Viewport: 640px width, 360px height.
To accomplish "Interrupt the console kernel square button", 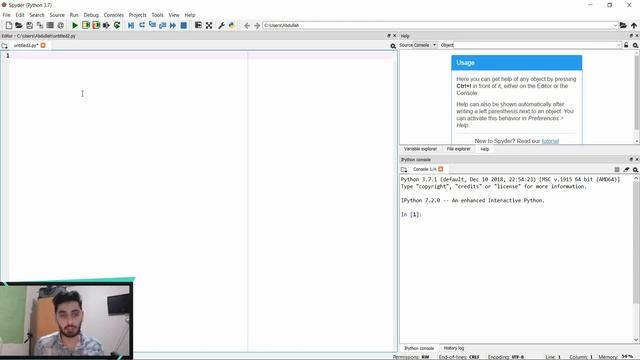I will [x=617, y=169].
